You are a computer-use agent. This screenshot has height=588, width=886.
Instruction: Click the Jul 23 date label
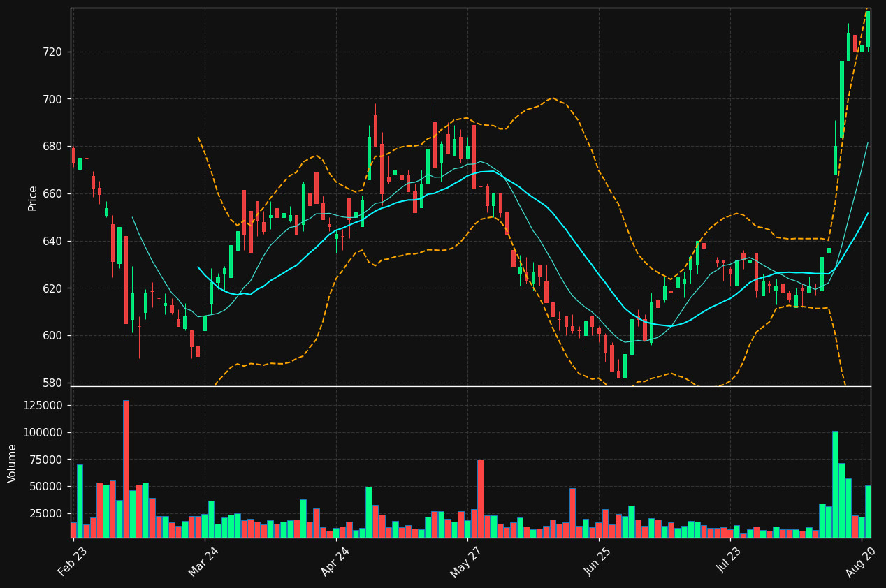730,561
